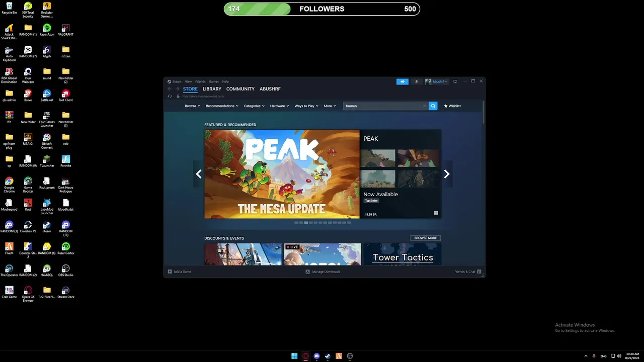Click the BROWSE MORE button
Viewport: 644px width, 362px height.
click(x=426, y=238)
